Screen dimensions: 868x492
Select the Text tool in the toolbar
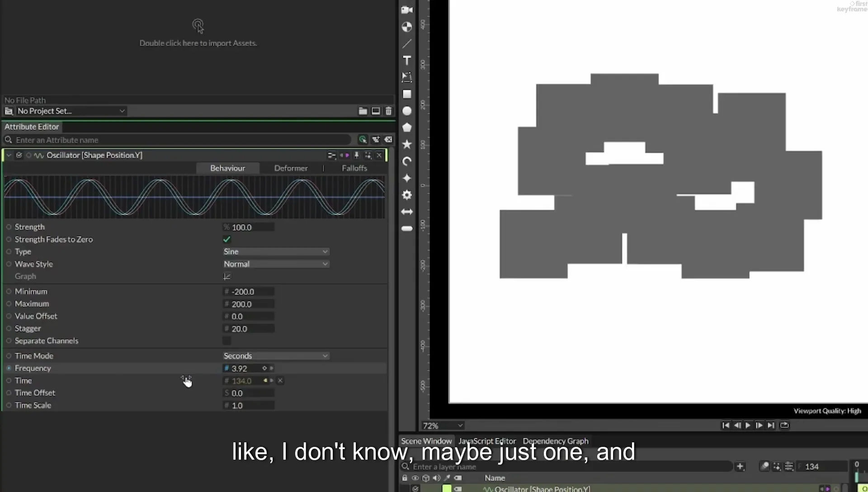(x=407, y=61)
